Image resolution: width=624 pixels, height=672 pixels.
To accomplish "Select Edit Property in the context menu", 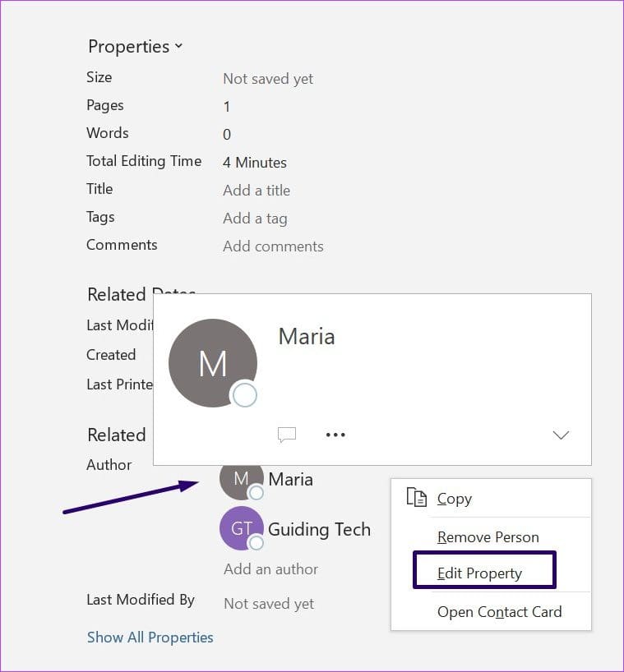I will [479, 573].
